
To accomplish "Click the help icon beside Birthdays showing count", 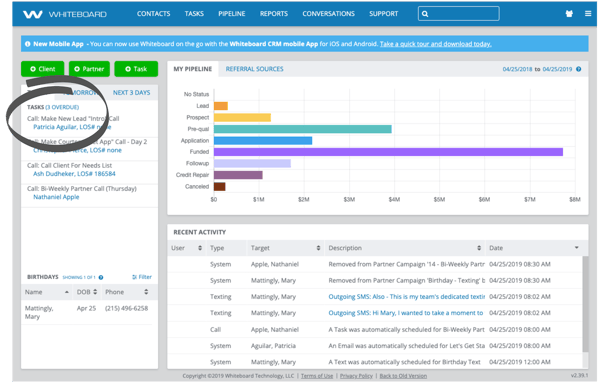I will click(x=101, y=277).
